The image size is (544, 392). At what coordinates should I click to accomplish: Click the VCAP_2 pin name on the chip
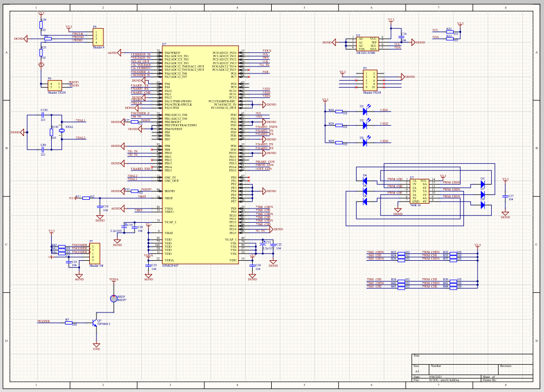pos(170,222)
